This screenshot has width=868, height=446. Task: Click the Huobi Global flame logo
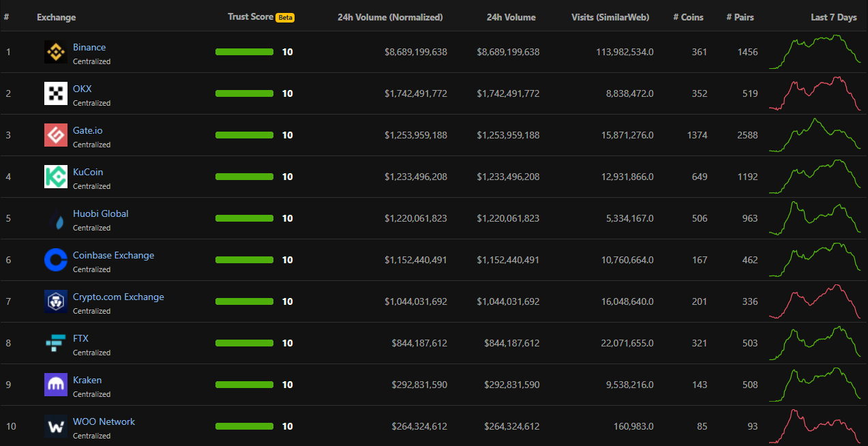56,218
